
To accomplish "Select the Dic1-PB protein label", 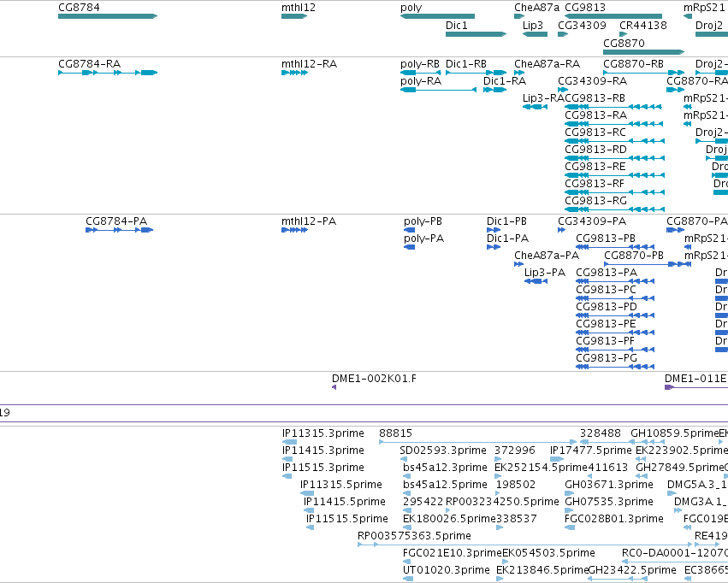I will [x=506, y=221].
